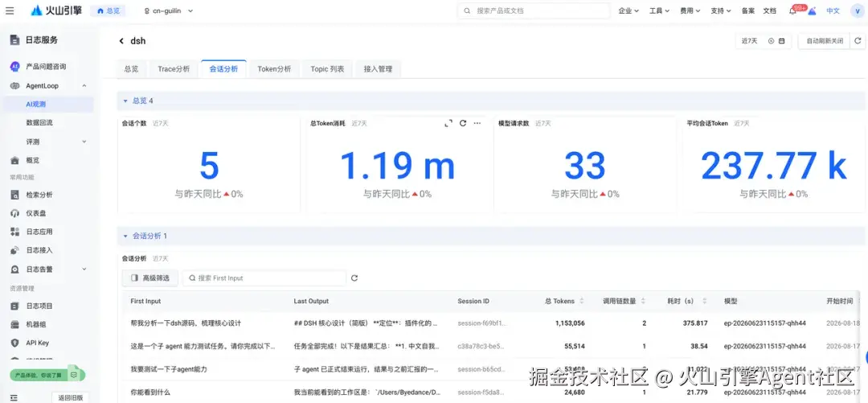The height and width of the screenshot is (403, 868).
Task: Refresh the page with top-right refresh icon
Action: (858, 41)
